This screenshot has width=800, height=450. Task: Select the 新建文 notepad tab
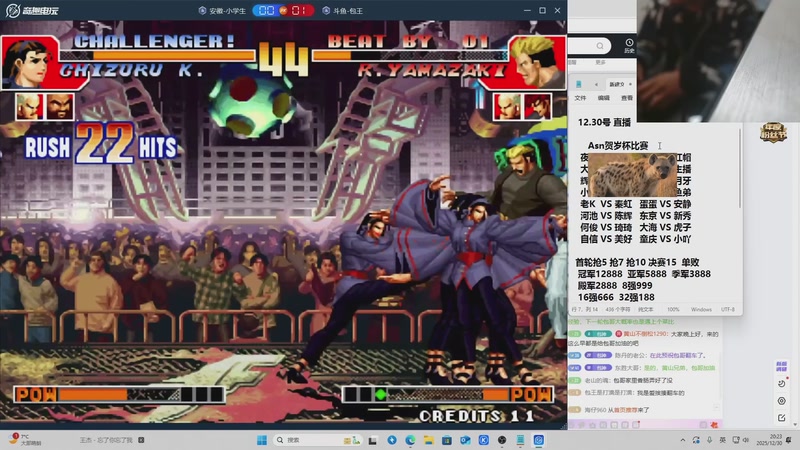(x=616, y=84)
